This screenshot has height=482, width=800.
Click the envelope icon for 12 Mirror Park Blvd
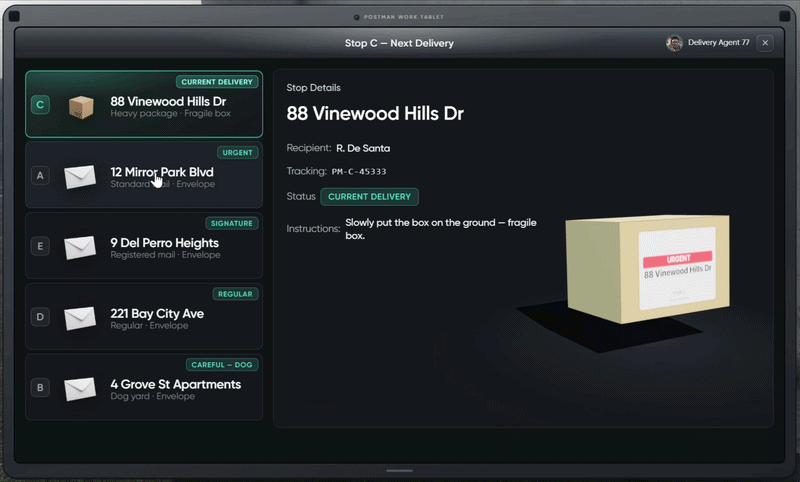point(80,176)
